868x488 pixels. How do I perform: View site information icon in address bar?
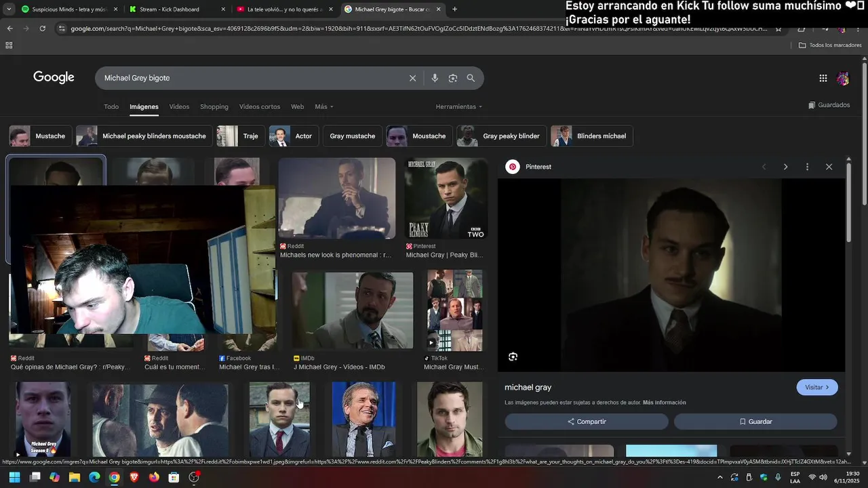pyautogui.click(x=62, y=28)
